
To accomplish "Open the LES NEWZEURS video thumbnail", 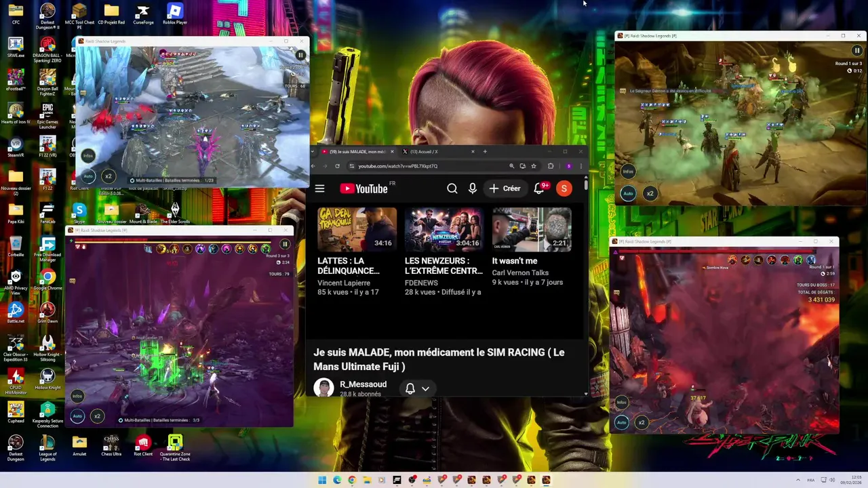I will click(444, 230).
